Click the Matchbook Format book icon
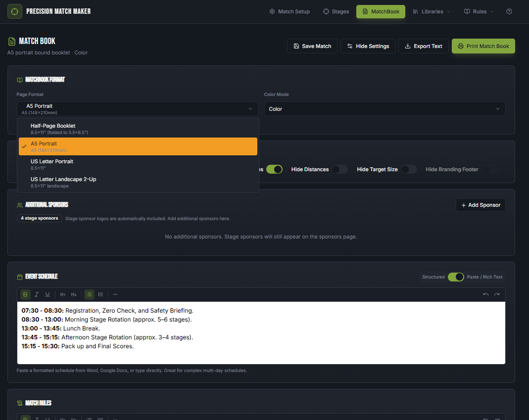529x420 pixels. 20,80
